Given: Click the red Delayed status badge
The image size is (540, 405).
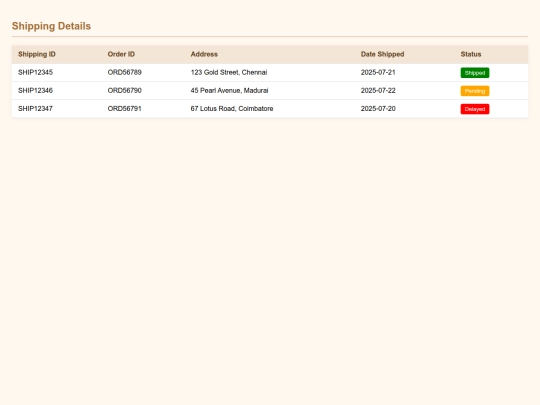Looking at the screenshot, I should pyautogui.click(x=475, y=109).
